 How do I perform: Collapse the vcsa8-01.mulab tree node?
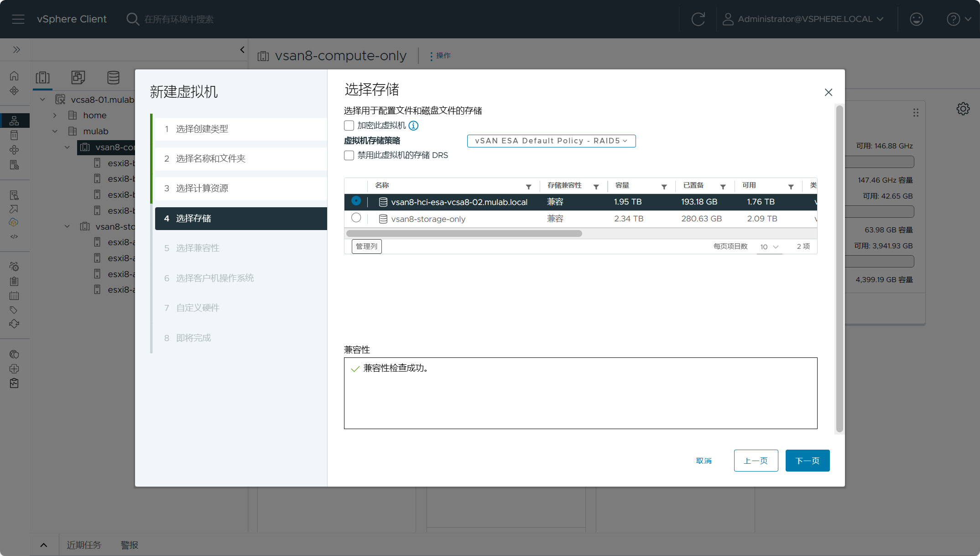click(42, 100)
